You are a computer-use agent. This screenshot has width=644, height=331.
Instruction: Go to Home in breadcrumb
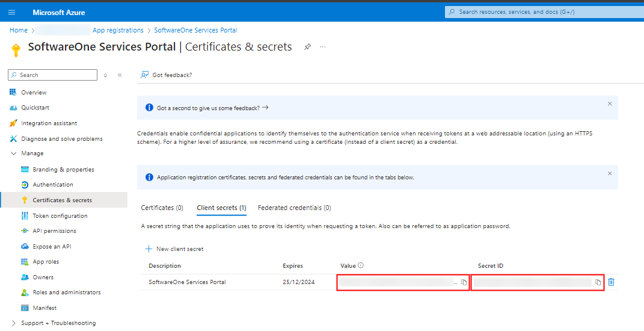(19, 30)
